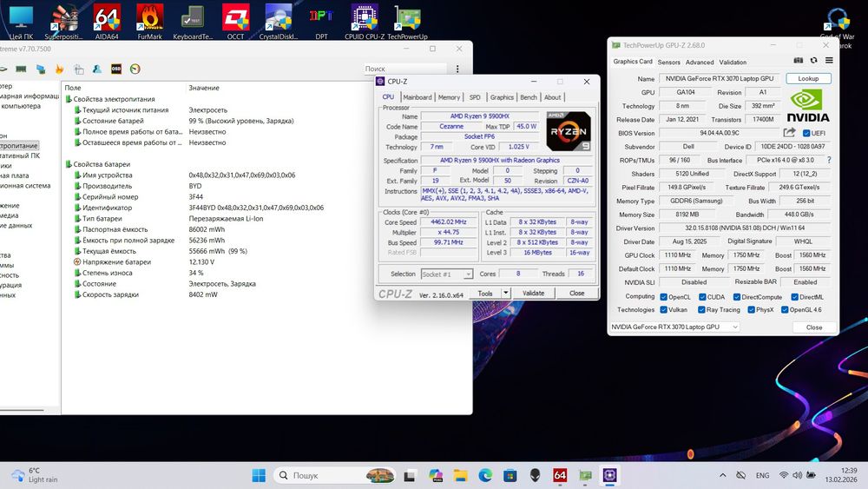Toggle DirectCompute checkbox in GPU-Z
Screen dimensions: 868x489
(x=737, y=297)
